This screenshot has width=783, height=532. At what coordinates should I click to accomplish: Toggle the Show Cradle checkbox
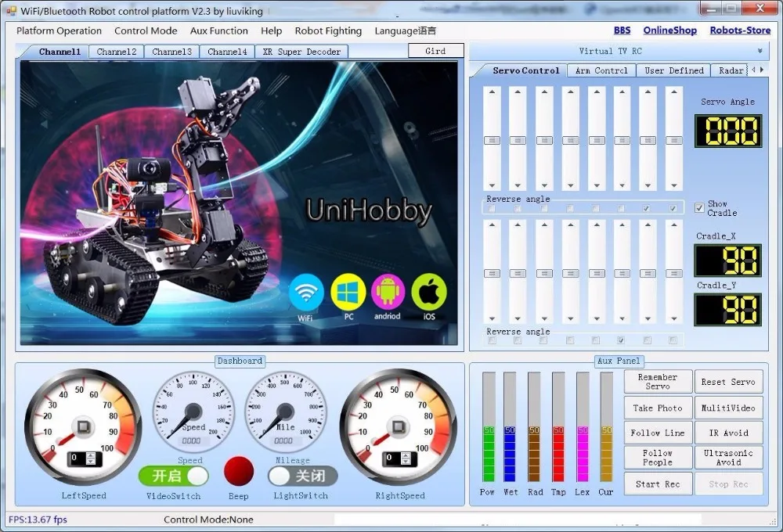click(699, 208)
